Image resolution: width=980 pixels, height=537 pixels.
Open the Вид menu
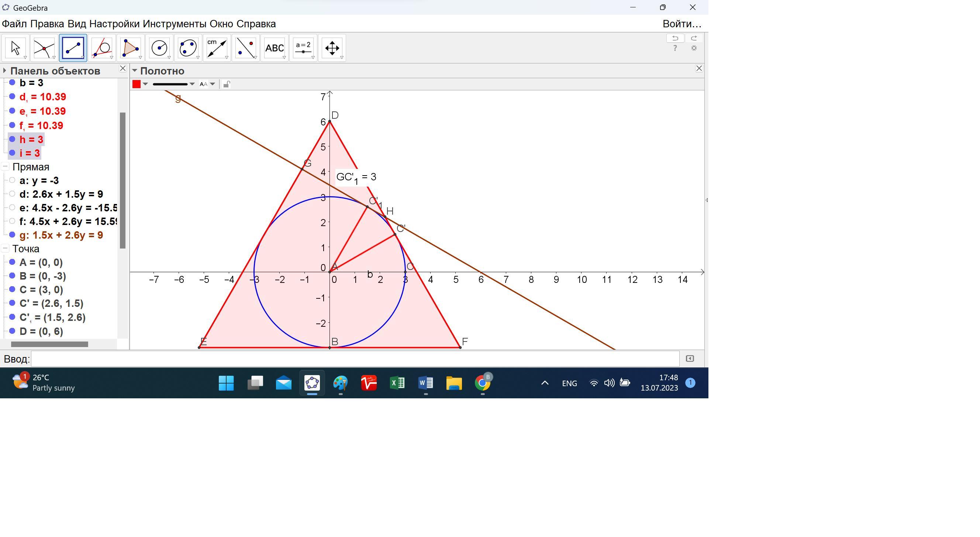click(x=77, y=24)
